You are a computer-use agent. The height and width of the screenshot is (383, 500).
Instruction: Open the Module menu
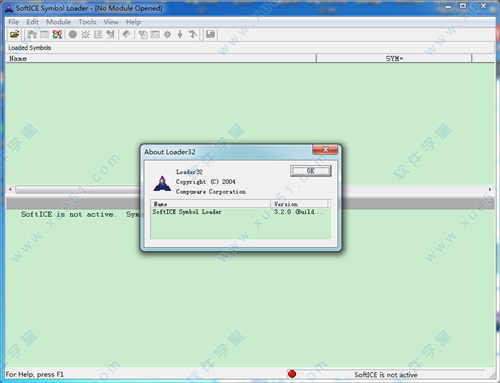58,22
